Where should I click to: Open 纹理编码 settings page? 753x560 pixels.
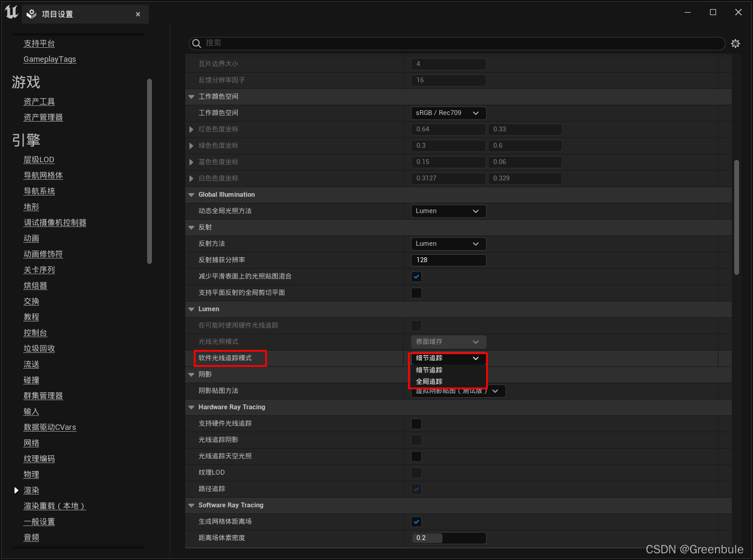39,459
